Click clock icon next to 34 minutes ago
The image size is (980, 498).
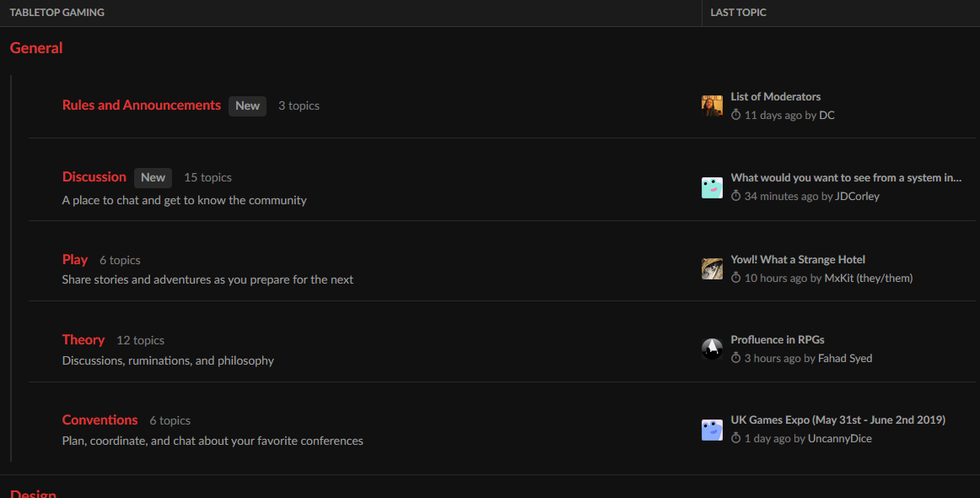[736, 196]
